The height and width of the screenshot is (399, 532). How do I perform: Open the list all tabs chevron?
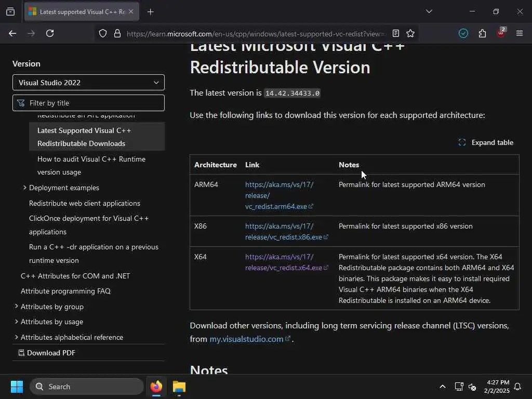(429, 11)
